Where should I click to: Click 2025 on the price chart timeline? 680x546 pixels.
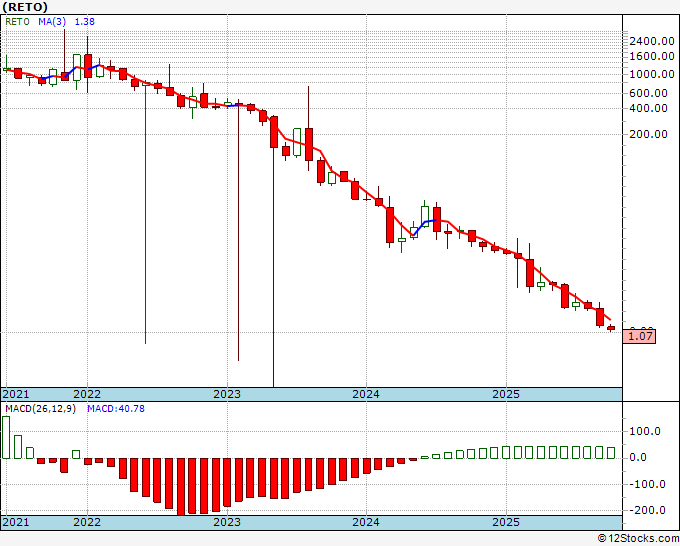coord(506,394)
